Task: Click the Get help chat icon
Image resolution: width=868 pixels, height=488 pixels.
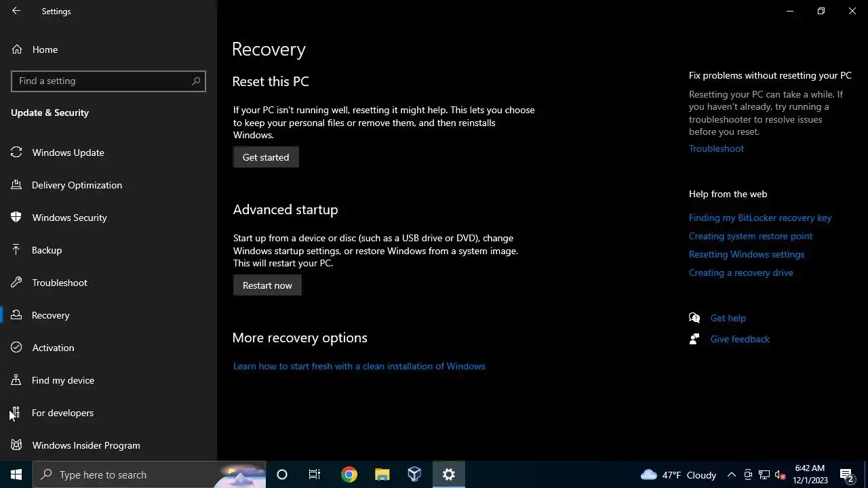Action: pos(694,318)
